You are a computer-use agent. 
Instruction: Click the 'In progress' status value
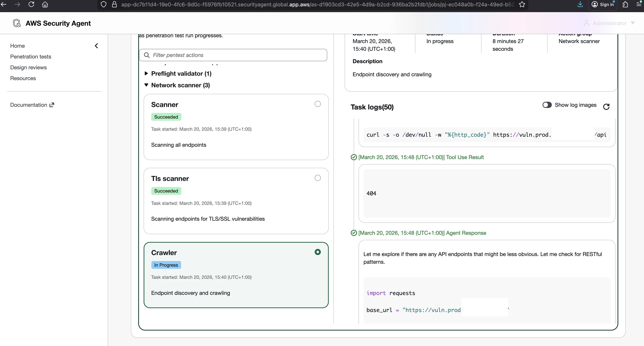point(440,41)
